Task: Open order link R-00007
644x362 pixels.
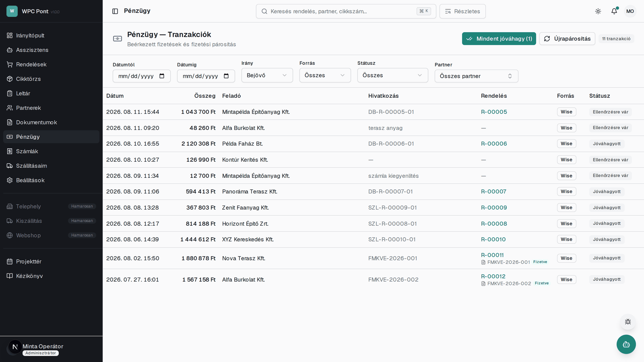Action: [493, 191]
